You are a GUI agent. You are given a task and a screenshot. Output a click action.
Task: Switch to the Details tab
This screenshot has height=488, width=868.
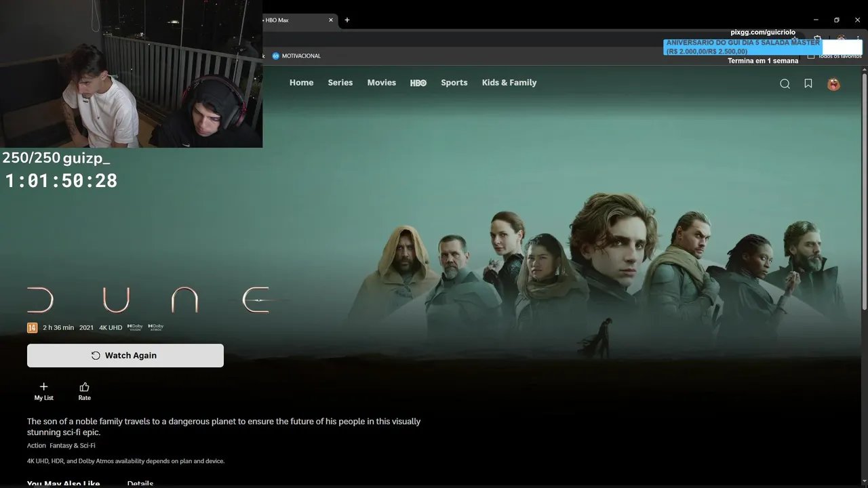[x=140, y=483]
